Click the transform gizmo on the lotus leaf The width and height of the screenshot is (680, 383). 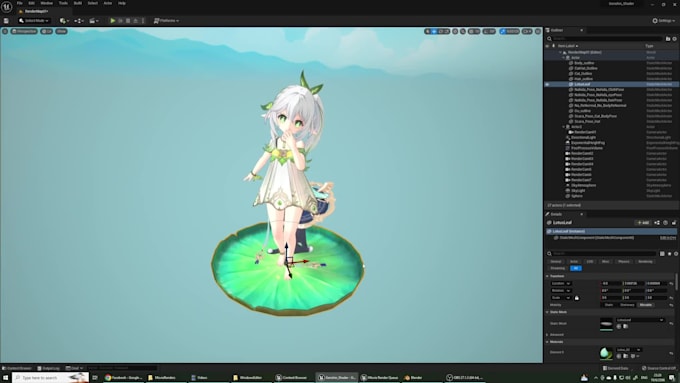click(289, 262)
